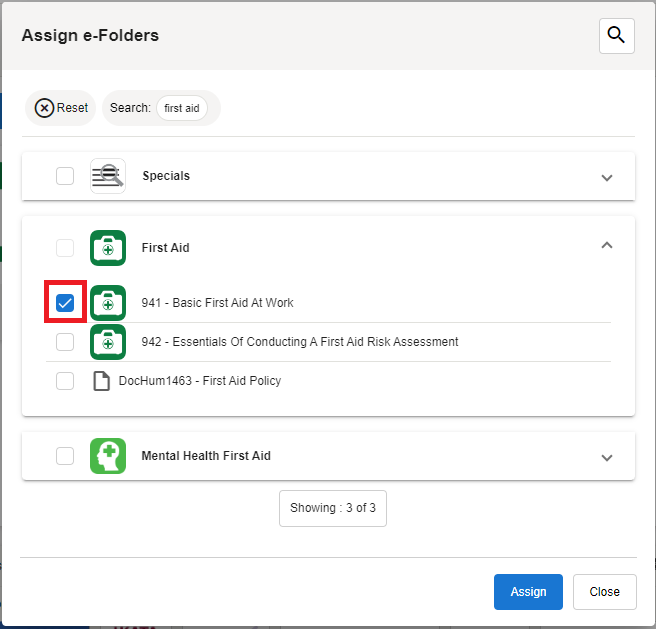The image size is (656, 629).
Task: Click the DocHum1463 document icon
Action: pos(101,381)
